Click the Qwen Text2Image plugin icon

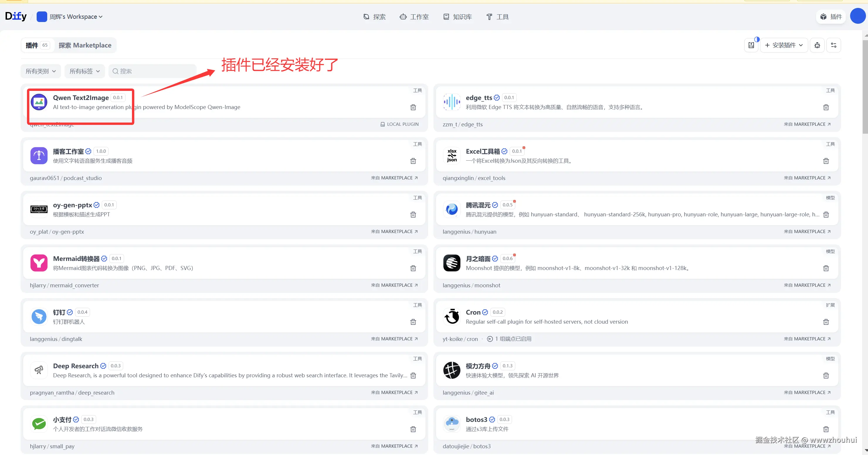tap(39, 102)
